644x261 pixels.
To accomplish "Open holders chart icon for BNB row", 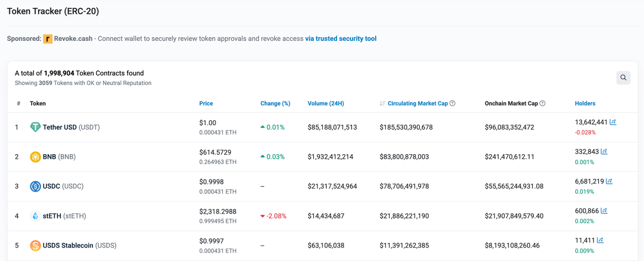I will click(604, 152).
